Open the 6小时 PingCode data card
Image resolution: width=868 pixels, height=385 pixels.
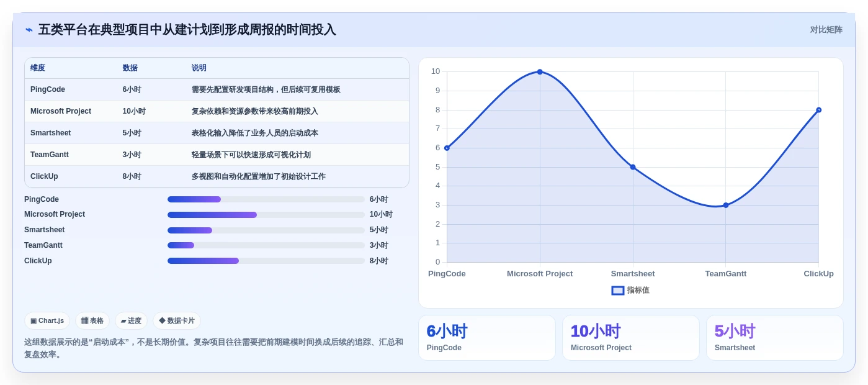[x=487, y=338]
